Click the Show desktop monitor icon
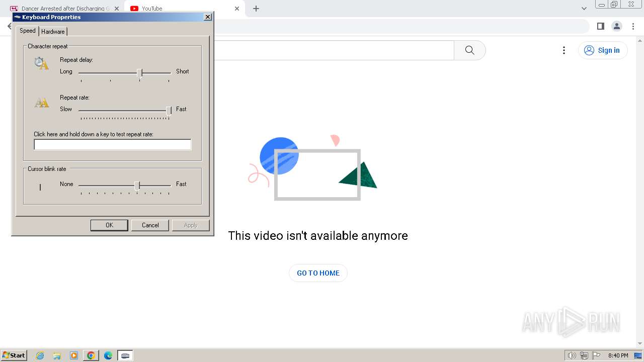 tap(638, 355)
